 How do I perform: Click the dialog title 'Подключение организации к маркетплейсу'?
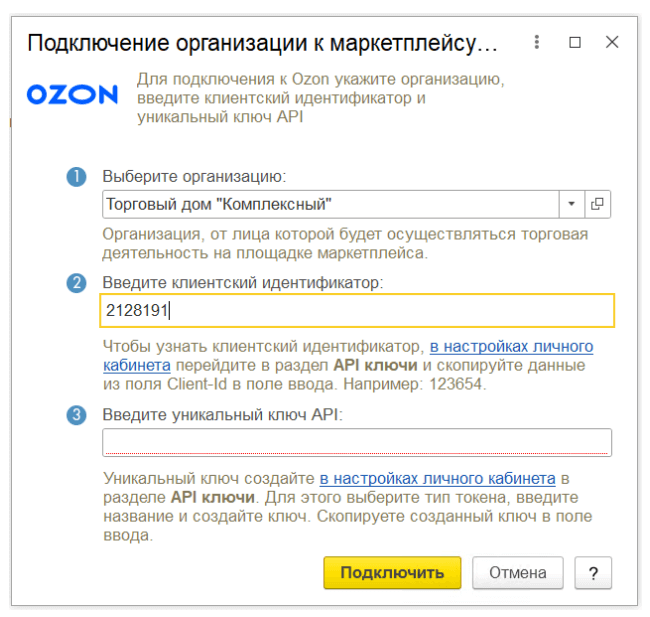[x=262, y=43]
